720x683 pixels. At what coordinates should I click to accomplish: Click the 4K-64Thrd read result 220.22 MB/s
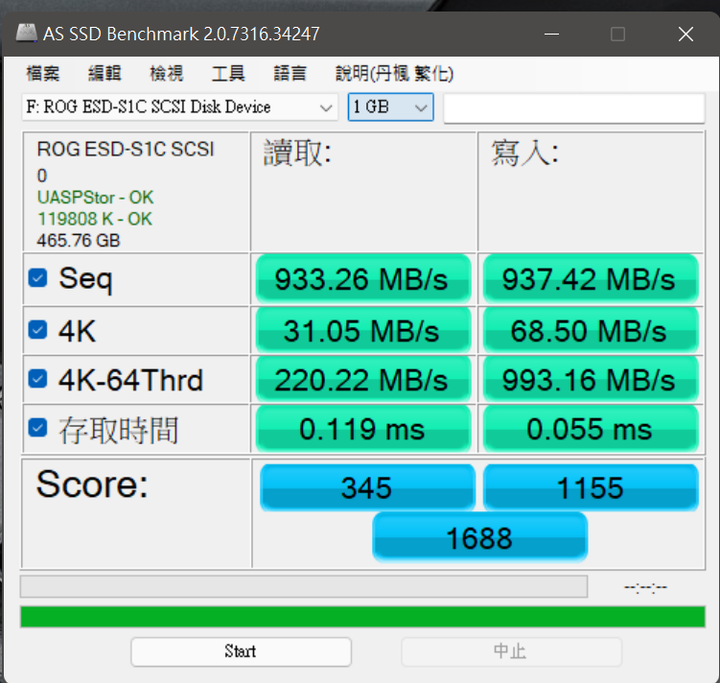(363, 379)
